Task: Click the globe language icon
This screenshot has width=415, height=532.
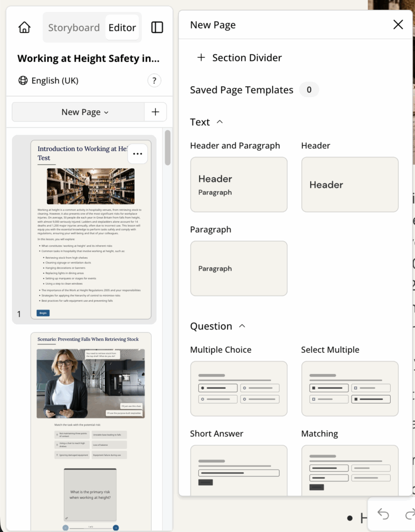Action: [23, 81]
